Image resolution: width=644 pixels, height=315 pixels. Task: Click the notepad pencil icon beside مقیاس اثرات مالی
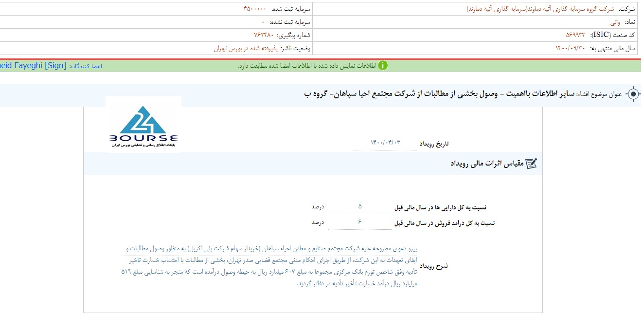tap(532, 164)
